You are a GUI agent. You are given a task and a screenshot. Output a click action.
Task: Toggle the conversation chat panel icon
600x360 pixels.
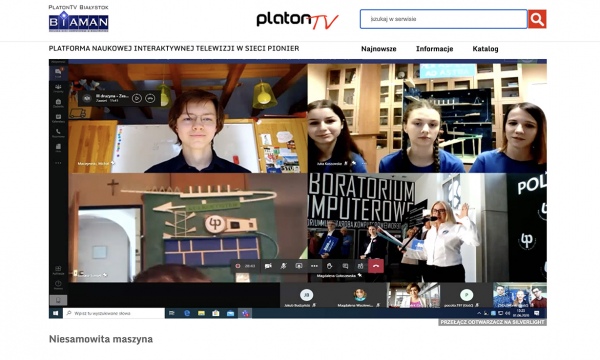pos(345,266)
